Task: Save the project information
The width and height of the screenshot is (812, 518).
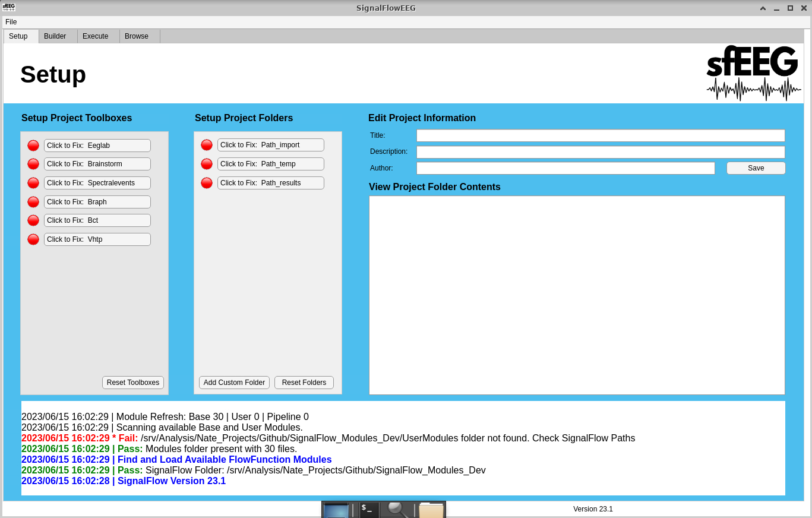Action: (x=756, y=168)
